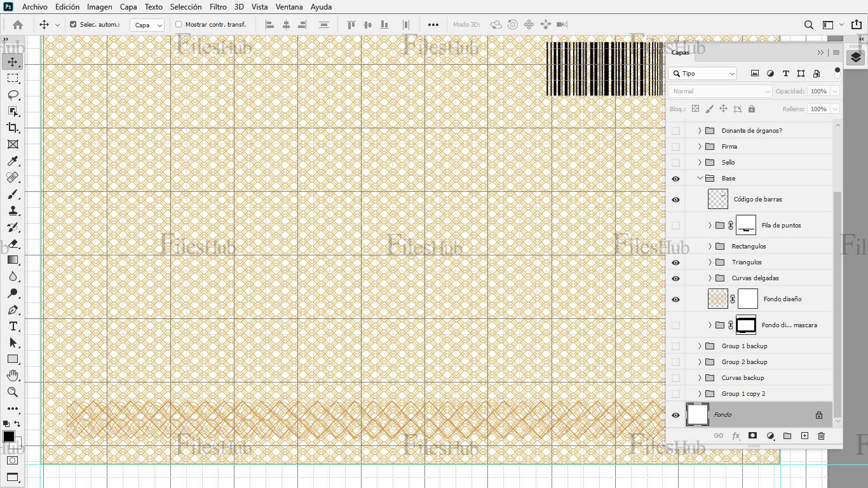Open the Edición menu

pyautogui.click(x=67, y=7)
